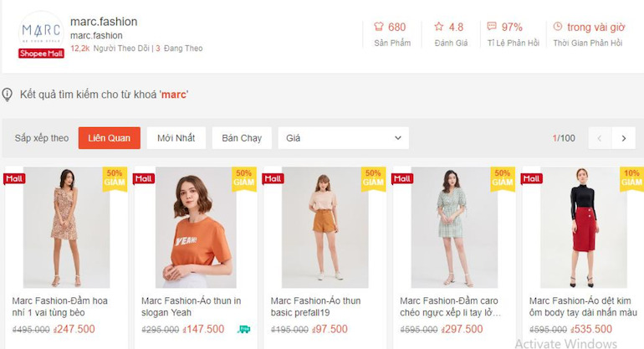This screenshot has width=644, height=349.
Task: Click the 4.8 Đánh Giá rating stat
Action: (451, 34)
